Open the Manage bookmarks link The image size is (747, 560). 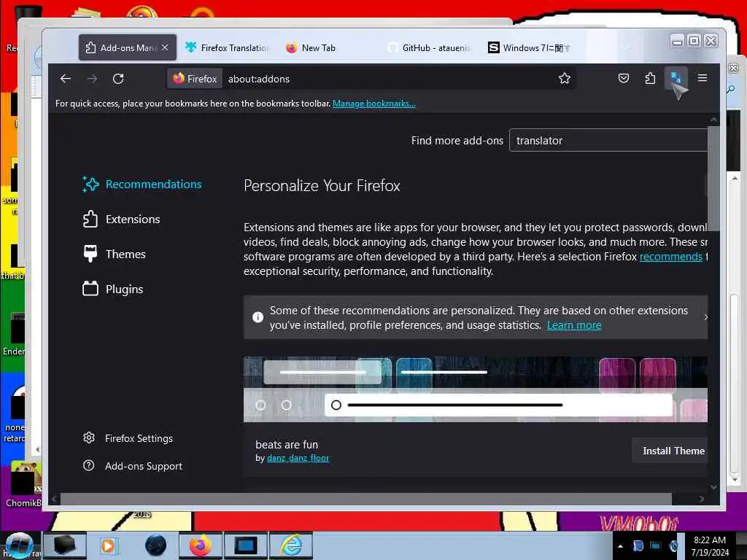(374, 104)
